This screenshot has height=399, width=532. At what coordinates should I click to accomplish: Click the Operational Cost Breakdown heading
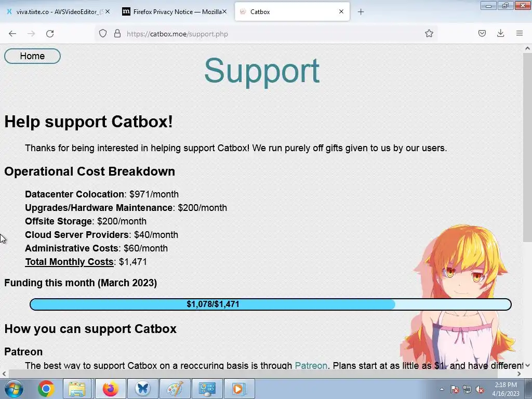[x=89, y=171]
